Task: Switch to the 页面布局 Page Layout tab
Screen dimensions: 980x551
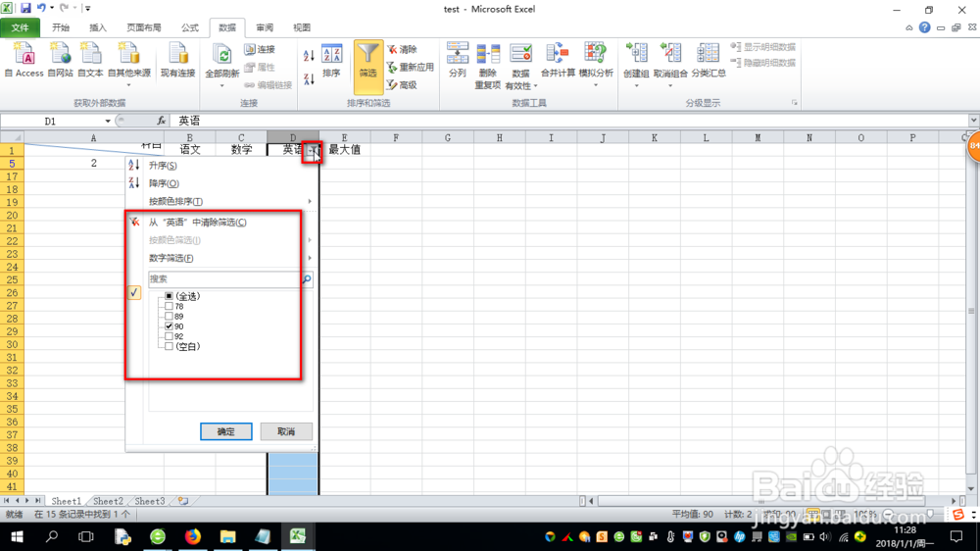Action: [144, 27]
